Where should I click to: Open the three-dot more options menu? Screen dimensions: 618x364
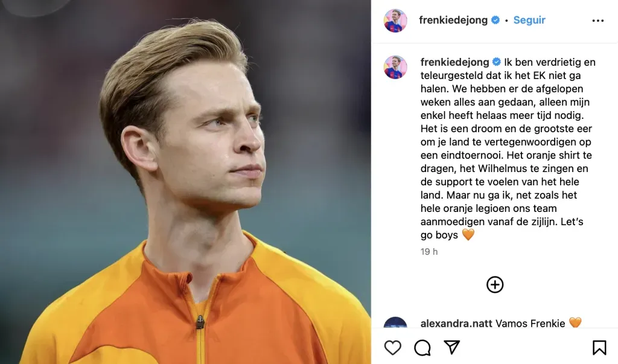(597, 21)
